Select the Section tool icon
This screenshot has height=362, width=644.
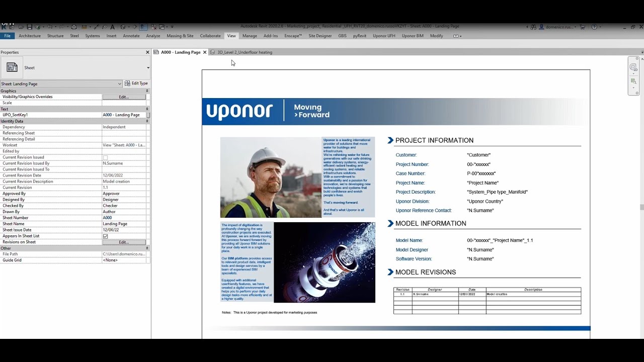click(134, 27)
